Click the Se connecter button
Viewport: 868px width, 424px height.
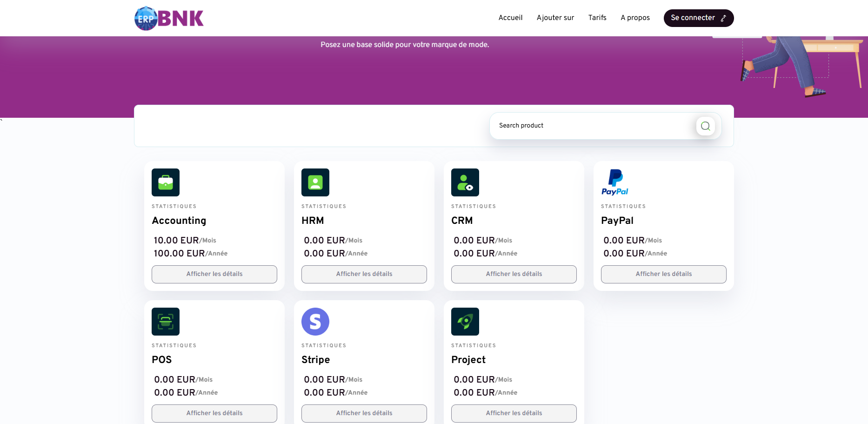point(699,18)
